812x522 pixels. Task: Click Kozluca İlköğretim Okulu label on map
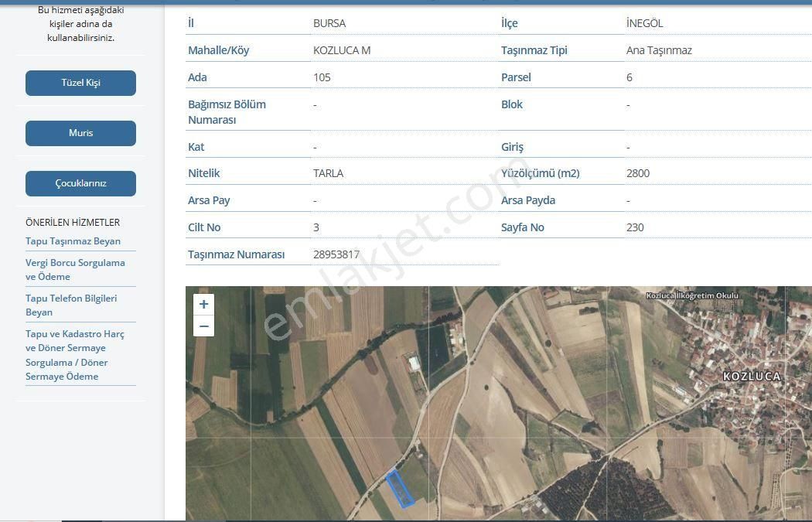coord(692,295)
